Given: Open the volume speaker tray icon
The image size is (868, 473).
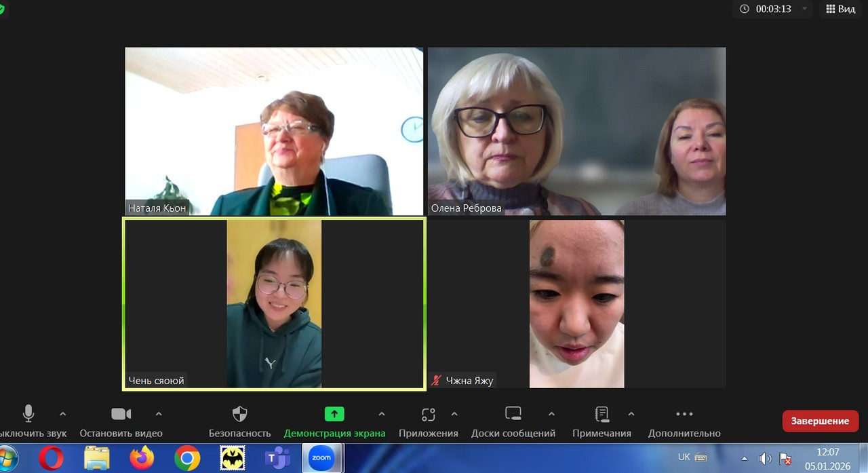Looking at the screenshot, I should pos(765,459).
